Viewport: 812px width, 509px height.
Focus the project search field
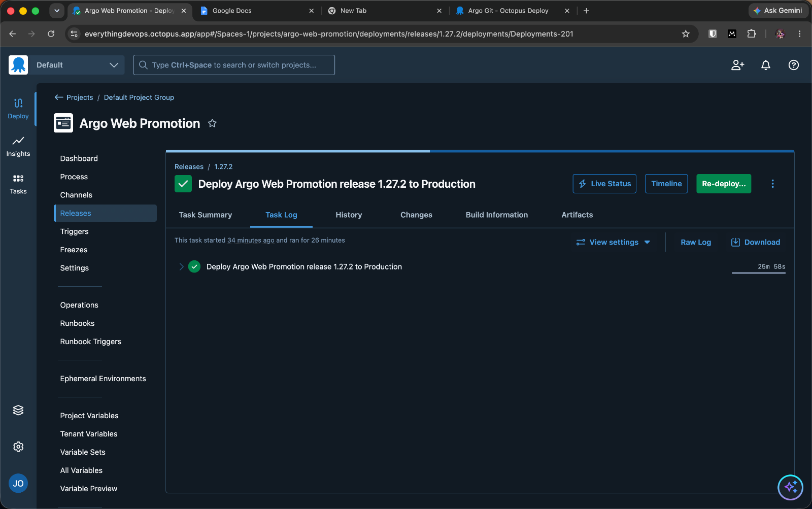(234, 65)
